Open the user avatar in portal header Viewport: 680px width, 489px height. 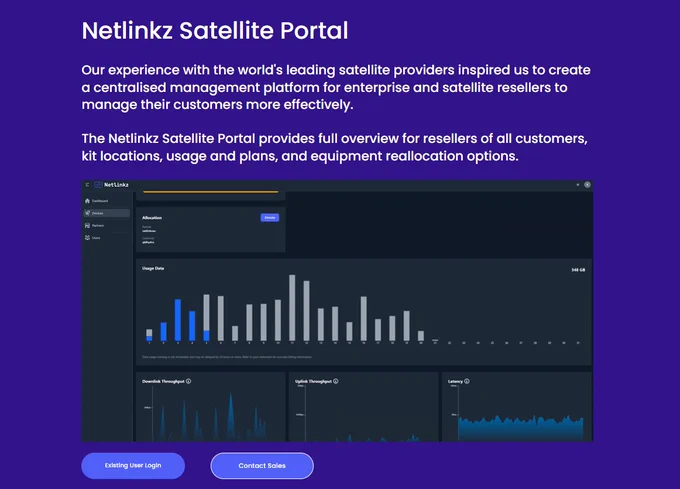[587, 185]
